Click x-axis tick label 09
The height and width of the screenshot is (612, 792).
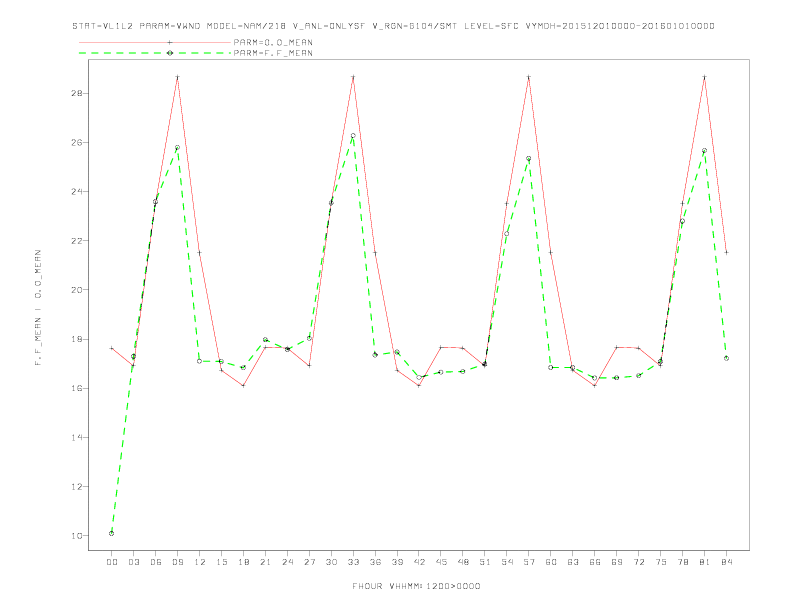coord(177,562)
